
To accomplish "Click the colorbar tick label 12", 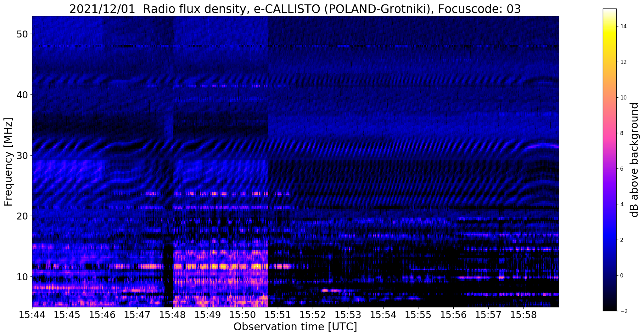I will coord(623,62).
